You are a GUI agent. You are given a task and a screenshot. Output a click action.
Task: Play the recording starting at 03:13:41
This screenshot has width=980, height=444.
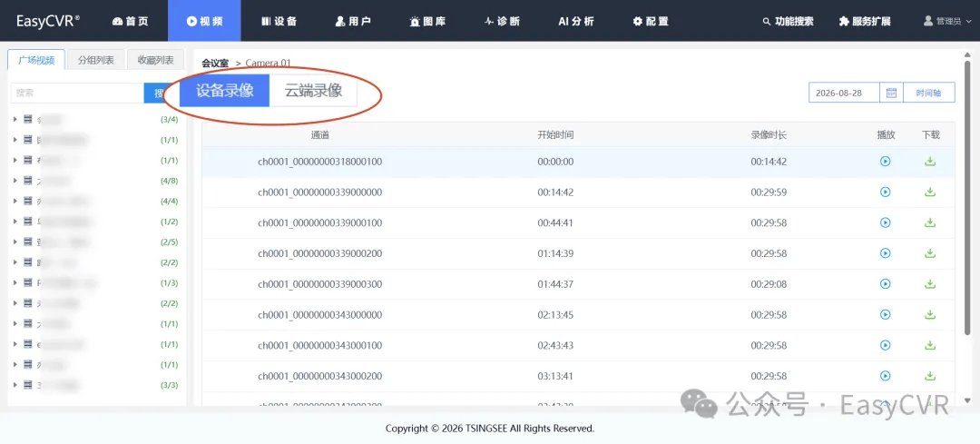point(885,376)
